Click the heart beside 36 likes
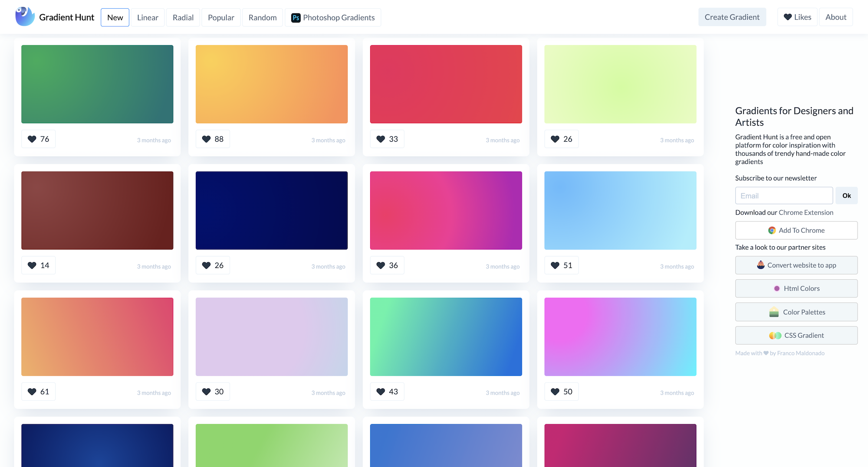 tap(381, 265)
